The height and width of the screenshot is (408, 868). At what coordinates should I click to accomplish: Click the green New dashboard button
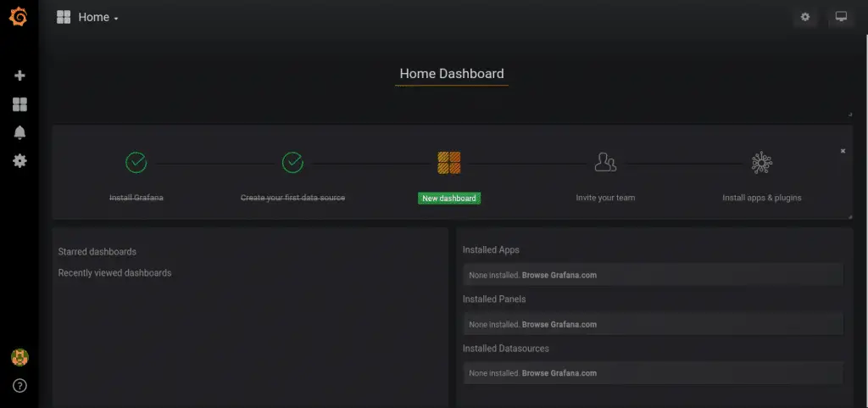(x=449, y=198)
